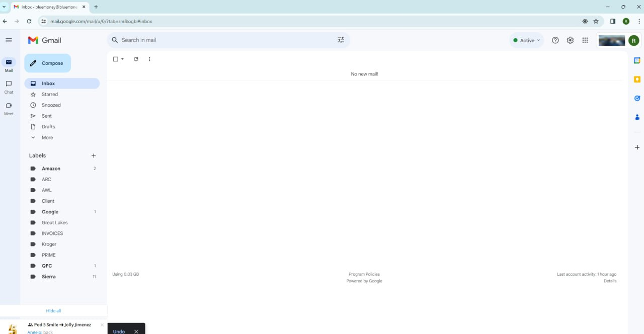Go back in browser
The height and width of the screenshot is (334, 644).
pyautogui.click(x=5, y=21)
